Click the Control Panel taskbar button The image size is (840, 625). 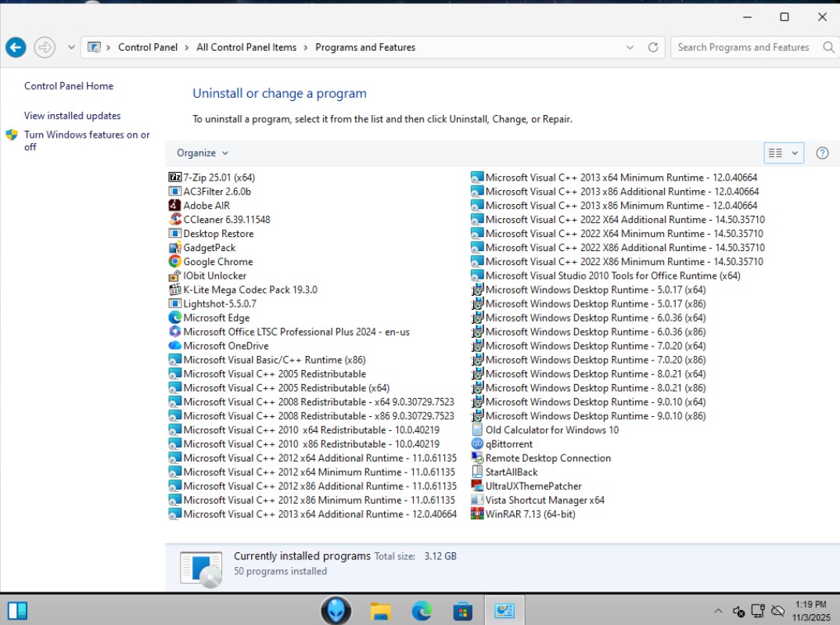click(x=504, y=610)
